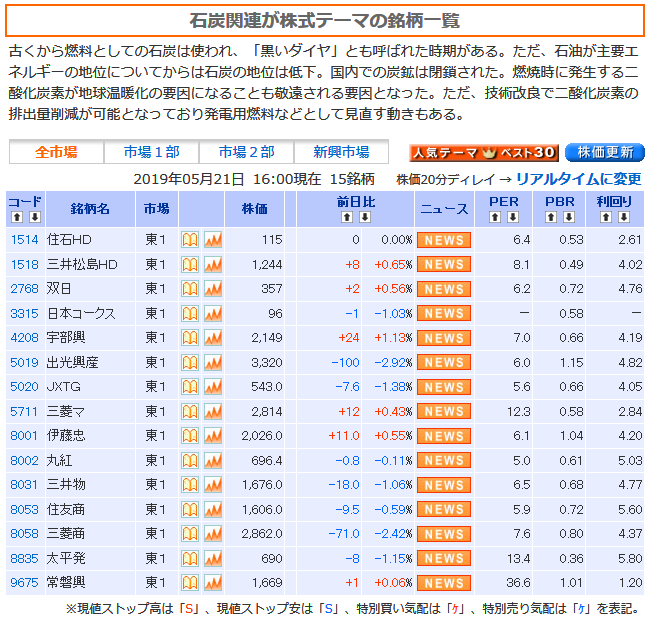Sort PER descending with the down arrow

[x=512, y=217]
